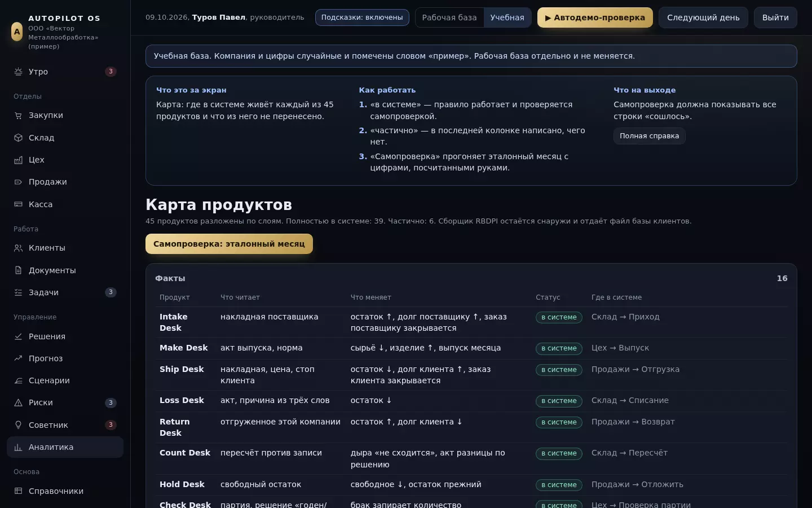
Task: Open Касса in the sidebar
Action: tap(65, 204)
